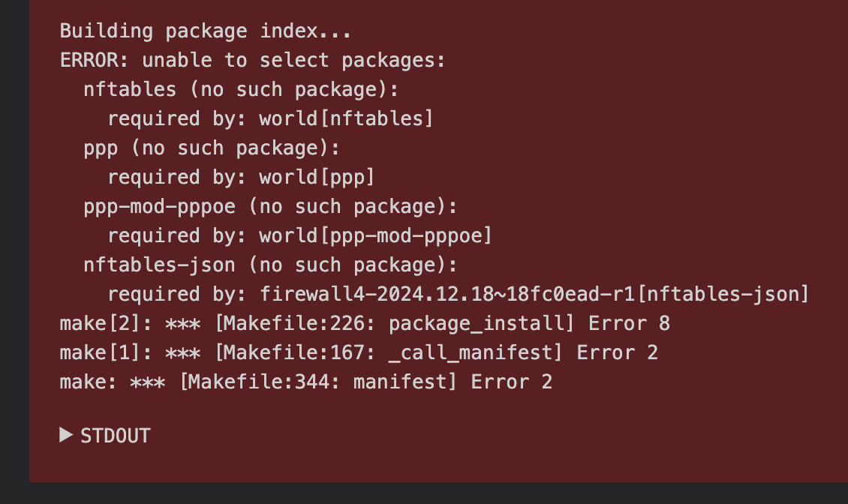The height and width of the screenshot is (504, 848).
Task: Click the 'make[2]' package_install error line
Action: 365,323
